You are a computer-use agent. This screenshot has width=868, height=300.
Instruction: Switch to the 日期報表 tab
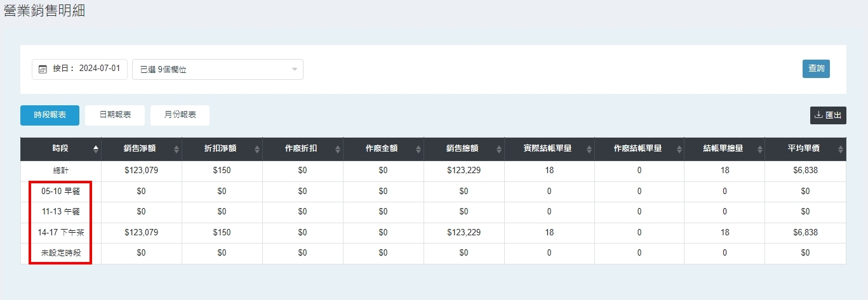[x=115, y=115]
